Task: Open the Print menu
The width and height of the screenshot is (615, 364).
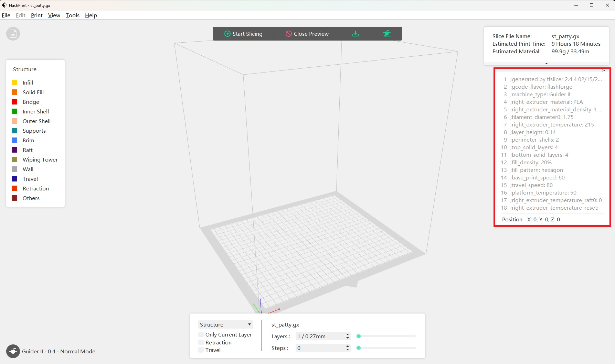Action: click(36, 15)
